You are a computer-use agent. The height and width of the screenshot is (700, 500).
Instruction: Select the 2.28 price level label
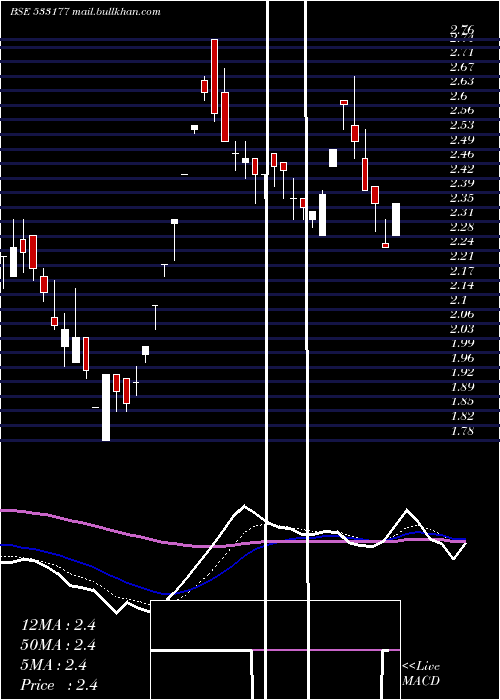click(x=462, y=227)
